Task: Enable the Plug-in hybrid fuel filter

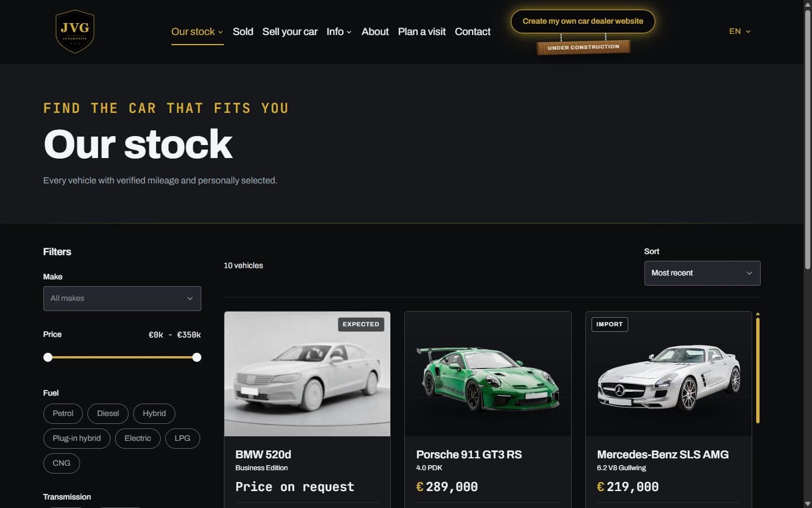Action: pos(77,439)
